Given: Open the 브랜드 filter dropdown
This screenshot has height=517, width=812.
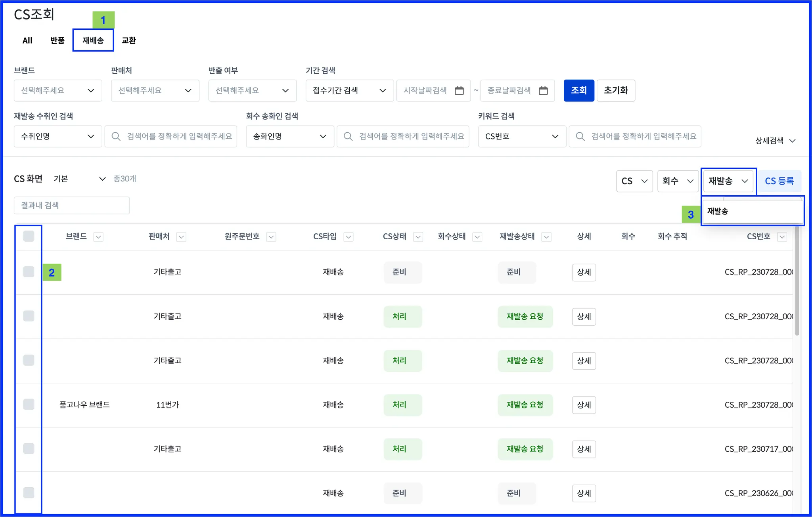Looking at the screenshot, I should tap(58, 91).
